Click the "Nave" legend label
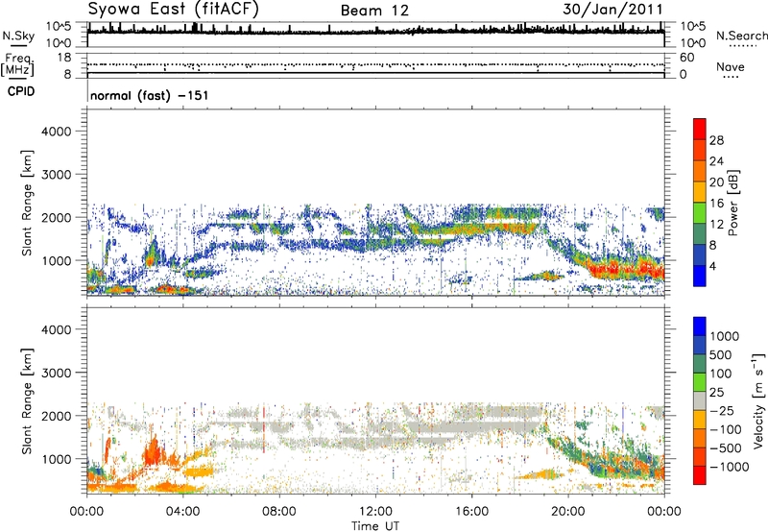The width and height of the screenshot is (768, 532). tap(731, 67)
